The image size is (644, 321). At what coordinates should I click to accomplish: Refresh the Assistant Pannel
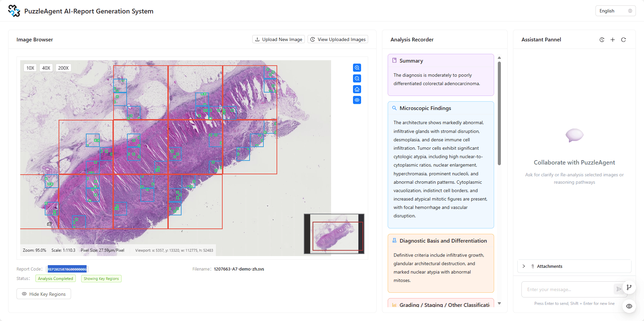click(x=623, y=40)
